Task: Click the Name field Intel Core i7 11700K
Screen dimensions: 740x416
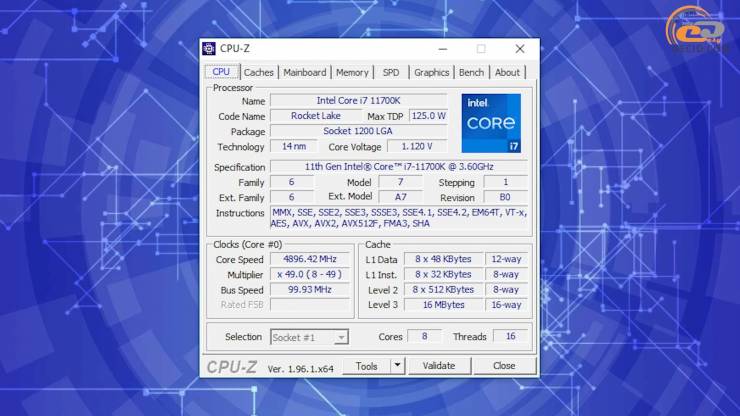Action: point(358,101)
